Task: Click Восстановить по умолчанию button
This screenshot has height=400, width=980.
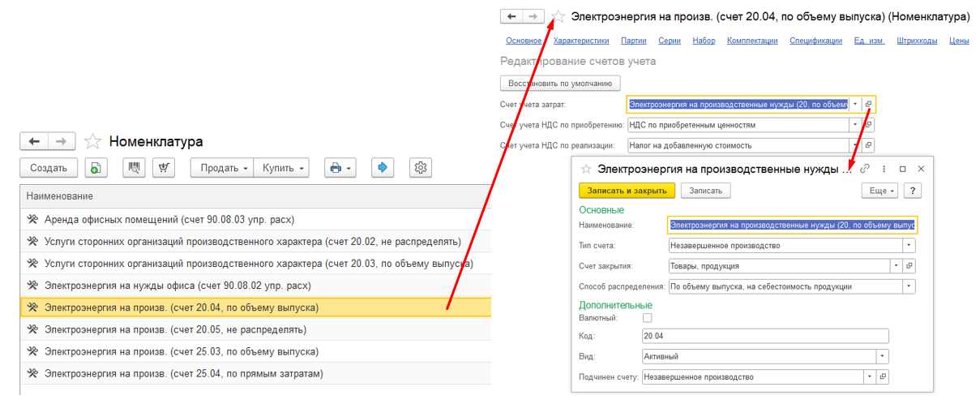Action: (x=561, y=83)
